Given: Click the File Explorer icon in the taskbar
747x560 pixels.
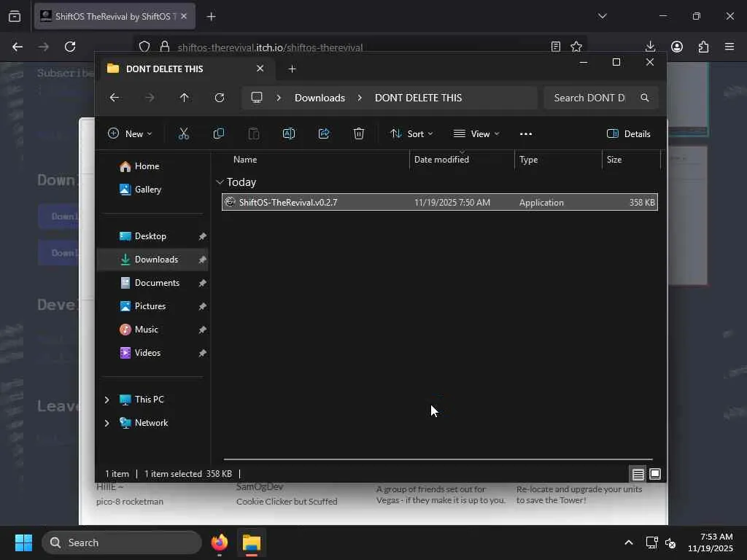Looking at the screenshot, I should pyautogui.click(x=252, y=542).
